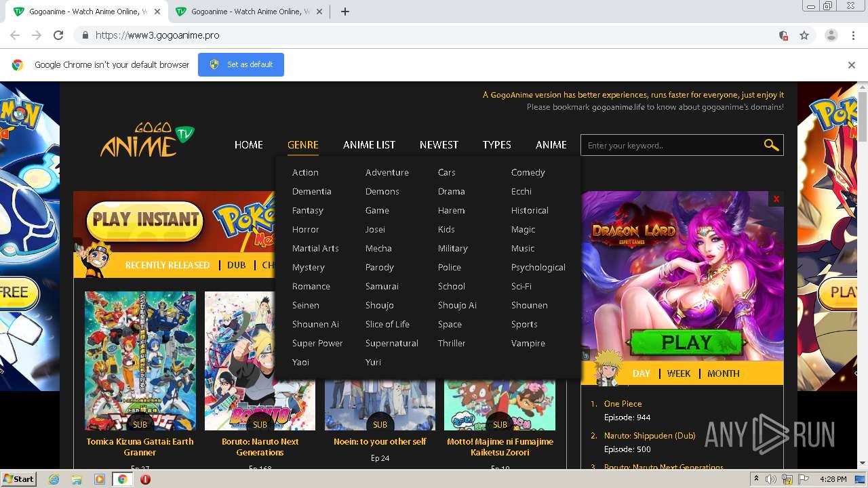Select Sci-Fi genre
This screenshot has height=488, width=868.
point(521,286)
